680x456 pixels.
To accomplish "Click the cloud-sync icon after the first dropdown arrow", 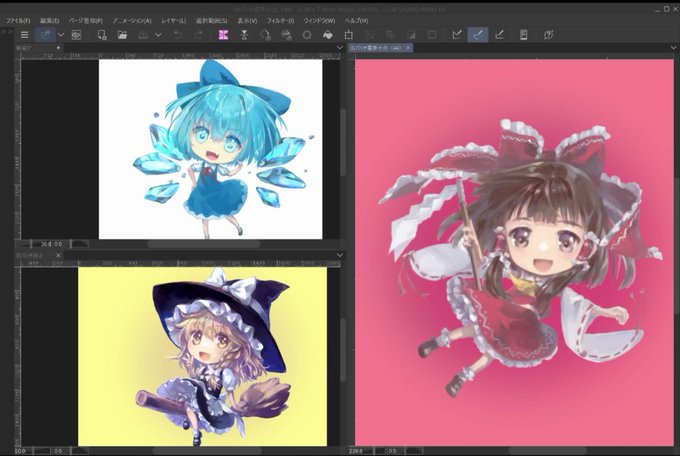I will tap(76, 35).
